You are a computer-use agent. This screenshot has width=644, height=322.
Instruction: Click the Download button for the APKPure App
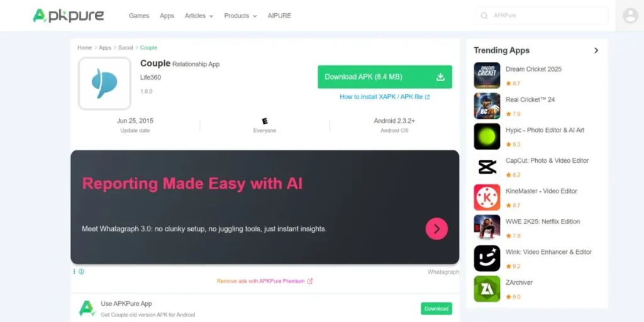coord(436,308)
